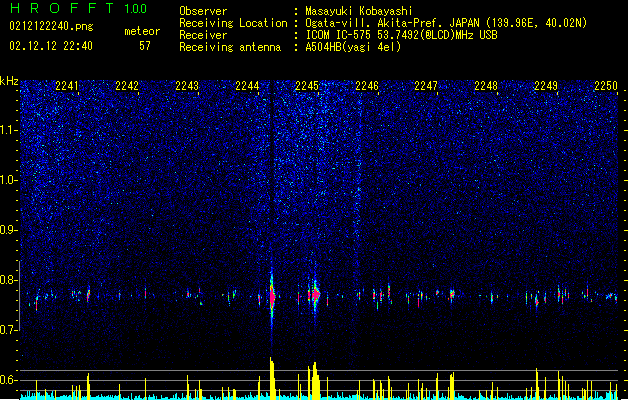Click the 2250 time marker
Image resolution: width=629 pixels, height=400 pixels.
point(606,86)
